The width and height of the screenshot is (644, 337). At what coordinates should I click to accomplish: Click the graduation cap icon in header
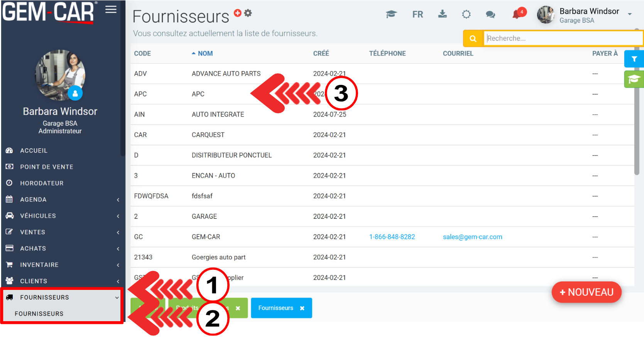click(391, 15)
